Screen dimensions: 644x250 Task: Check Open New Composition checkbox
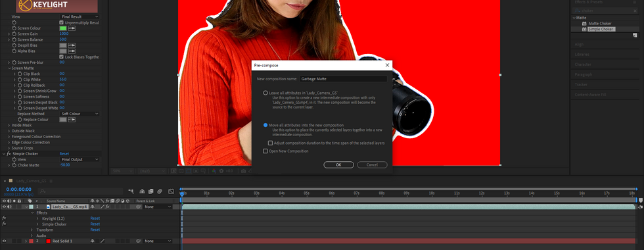click(x=265, y=151)
